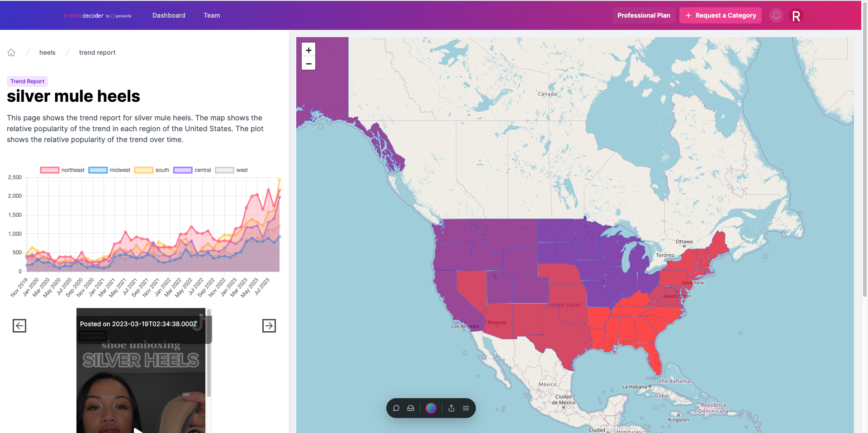Image resolution: width=868 pixels, height=433 pixels.
Task: Open the Dashboard nav item
Action: 169,15
